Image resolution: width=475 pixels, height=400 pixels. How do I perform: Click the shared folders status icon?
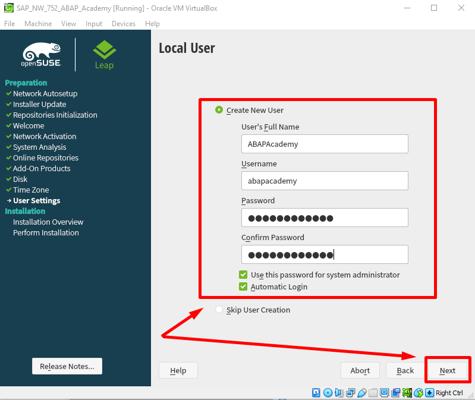pos(373,392)
